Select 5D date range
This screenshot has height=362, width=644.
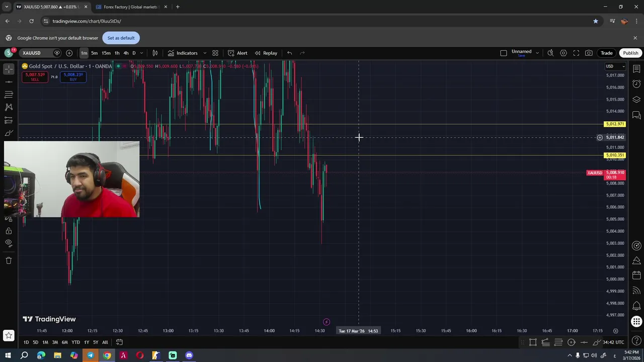[x=36, y=342]
